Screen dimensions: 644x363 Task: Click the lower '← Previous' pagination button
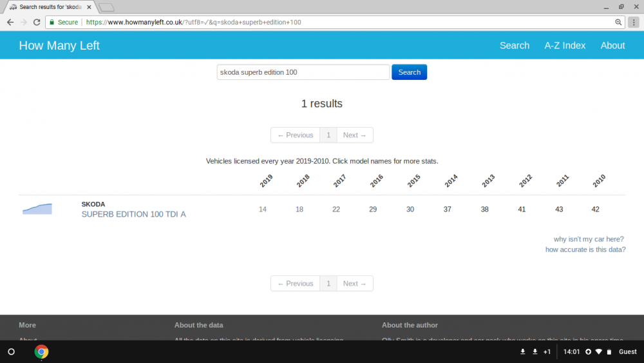(296, 284)
